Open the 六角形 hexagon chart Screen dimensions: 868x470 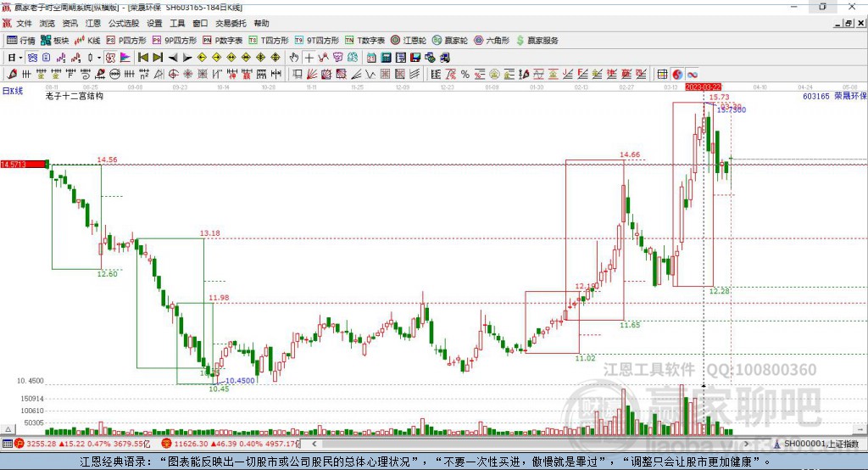coord(492,41)
